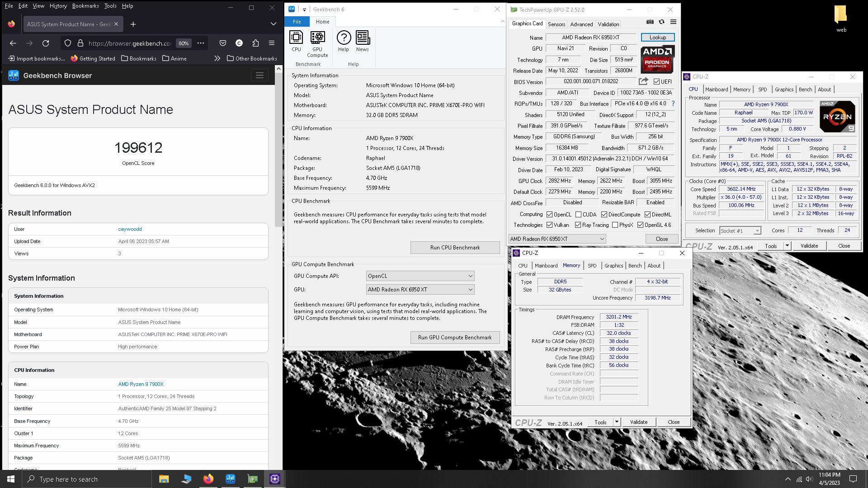
Task: Collapse Geekbench ribbon chevron
Action: [x=502, y=21]
